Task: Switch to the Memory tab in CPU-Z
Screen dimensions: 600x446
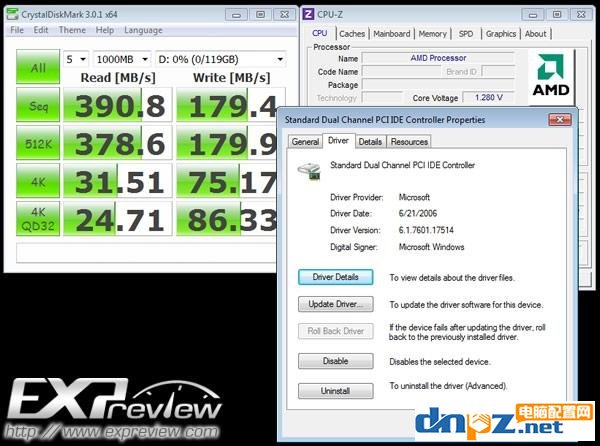Action: point(433,34)
